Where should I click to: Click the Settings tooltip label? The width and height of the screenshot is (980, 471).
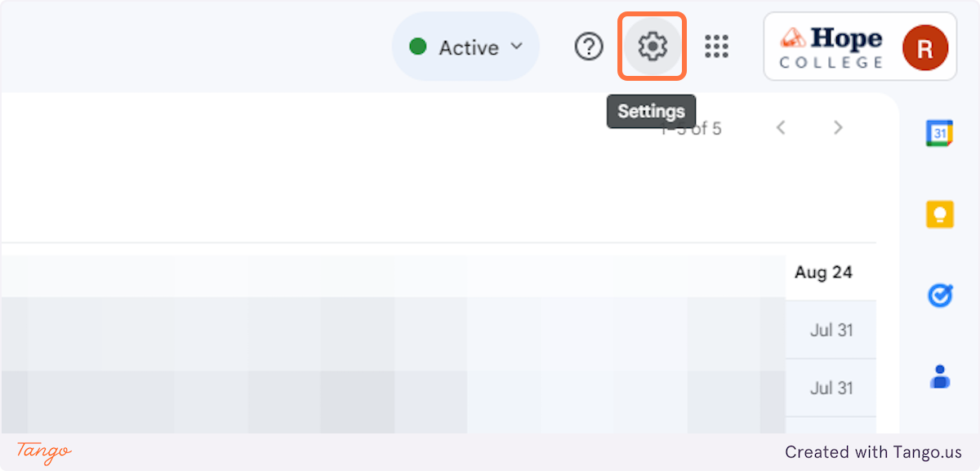point(651,111)
